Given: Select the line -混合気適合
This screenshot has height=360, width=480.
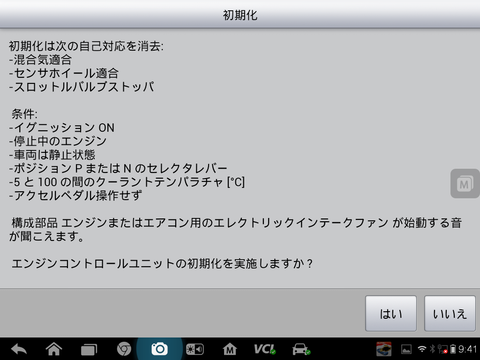Looking at the screenshot, I should pyautogui.click(x=40, y=60).
